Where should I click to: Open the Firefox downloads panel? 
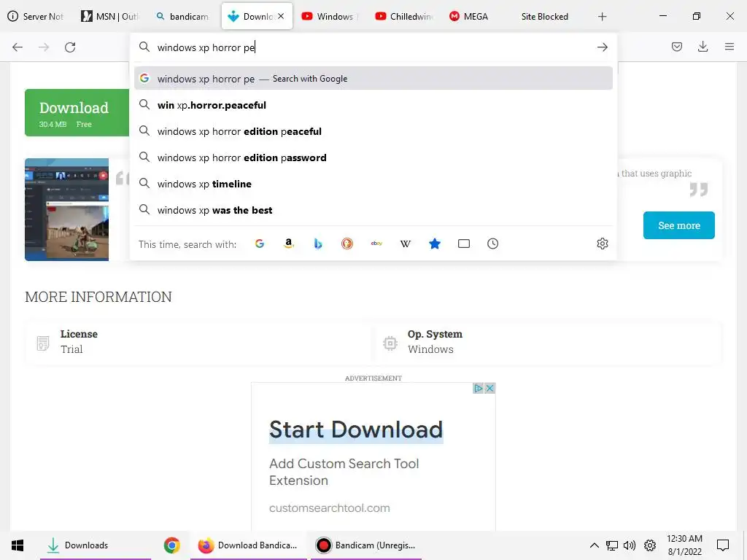tap(703, 47)
